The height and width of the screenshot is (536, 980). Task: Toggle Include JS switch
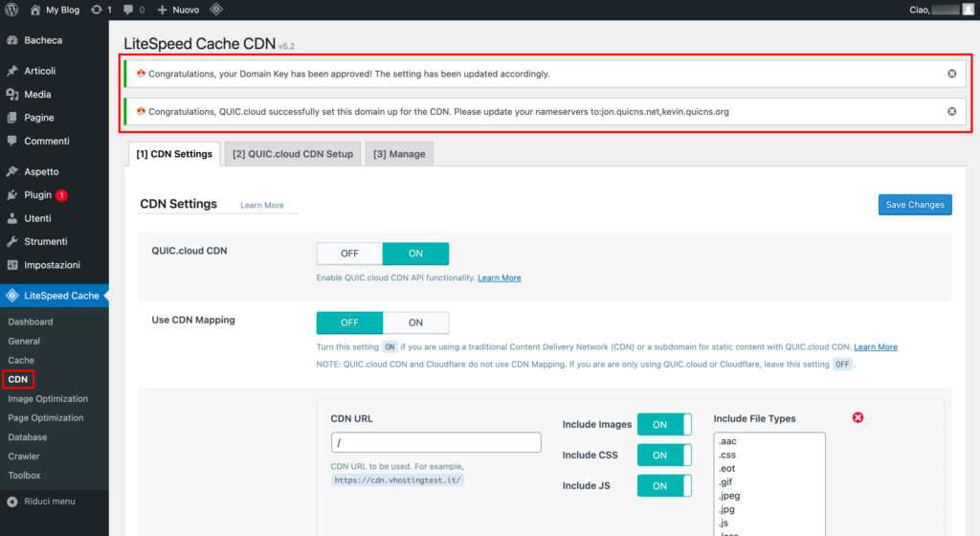(x=664, y=485)
